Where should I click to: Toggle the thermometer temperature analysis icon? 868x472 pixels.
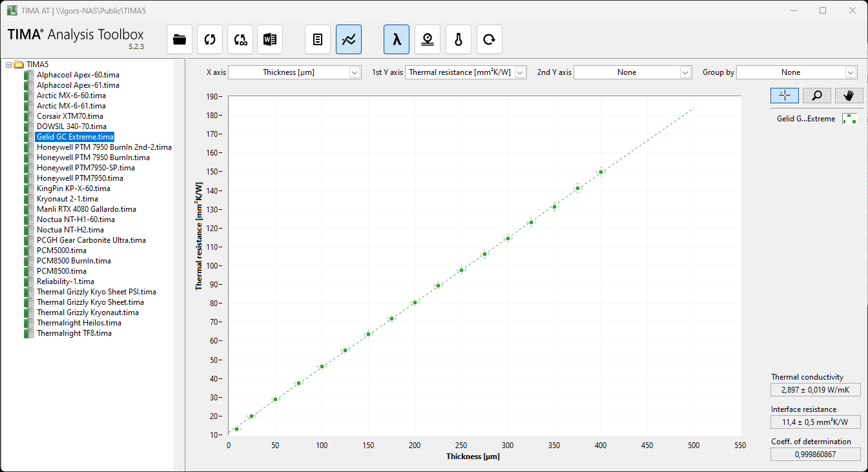tap(459, 39)
